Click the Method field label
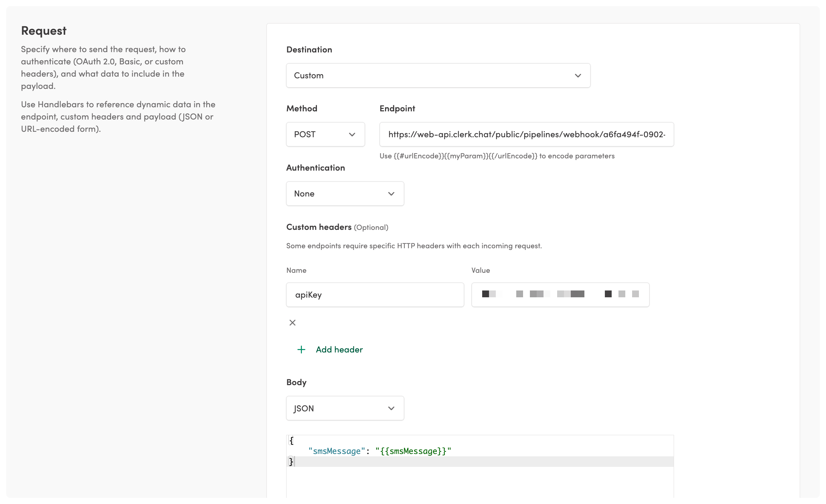The width and height of the screenshot is (826, 504). tap(302, 108)
